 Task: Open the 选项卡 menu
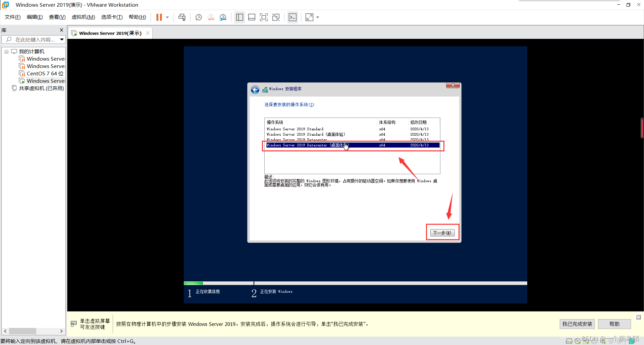(112, 17)
